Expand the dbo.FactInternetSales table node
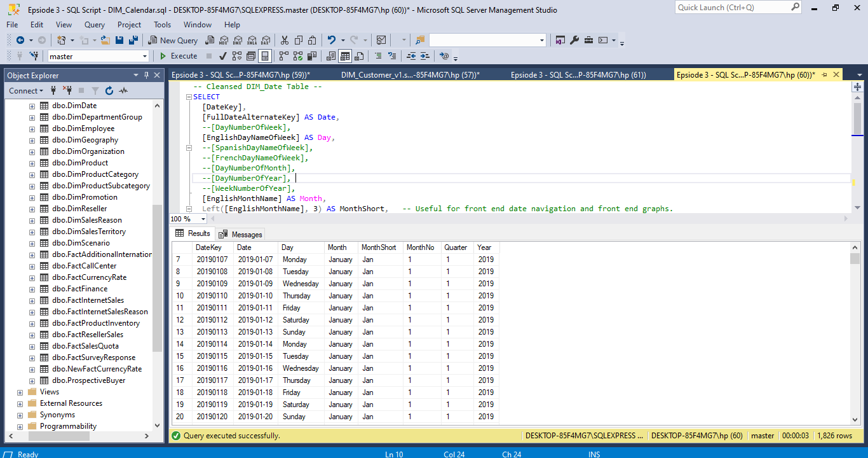The width and height of the screenshot is (868, 458). [32, 300]
